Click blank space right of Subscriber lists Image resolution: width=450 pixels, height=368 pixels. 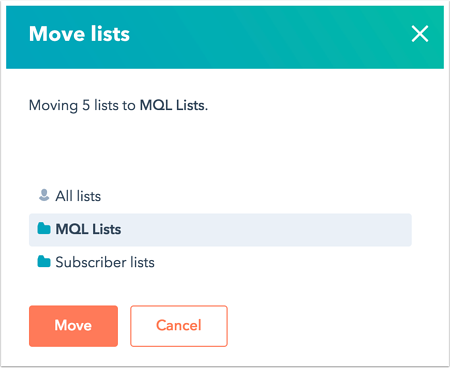click(x=283, y=262)
